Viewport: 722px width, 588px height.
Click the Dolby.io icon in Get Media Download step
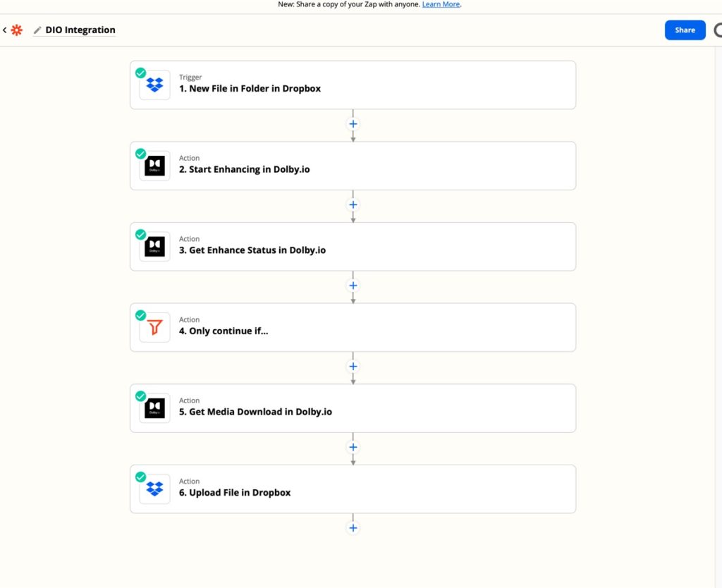point(154,408)
